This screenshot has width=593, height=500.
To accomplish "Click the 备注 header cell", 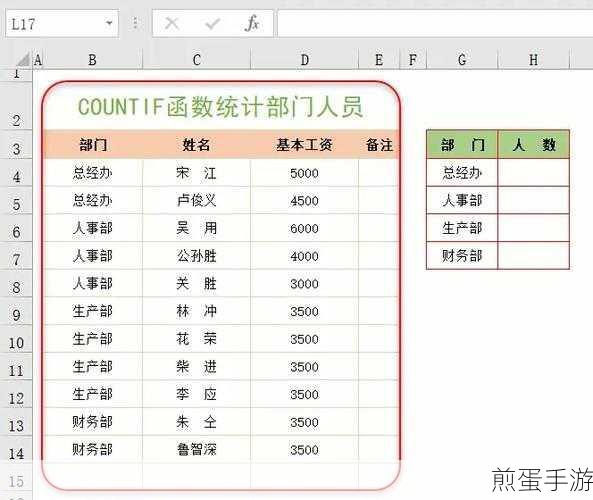I will 379,144.
